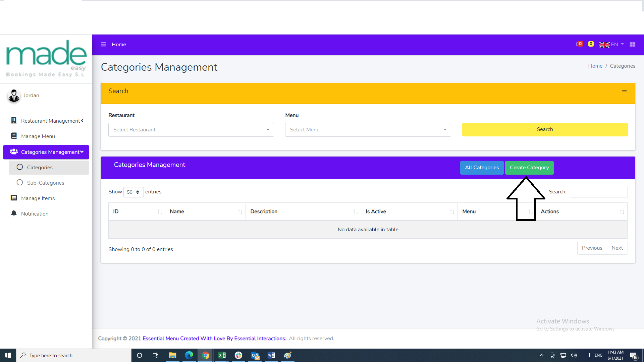
Task: Click the All Categories button
Action: 482,168
